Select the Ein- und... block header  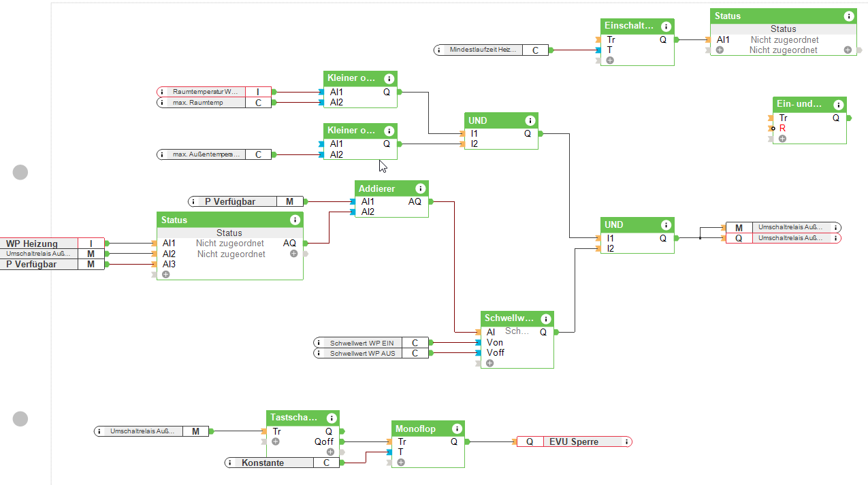click(x=810, y=105)
